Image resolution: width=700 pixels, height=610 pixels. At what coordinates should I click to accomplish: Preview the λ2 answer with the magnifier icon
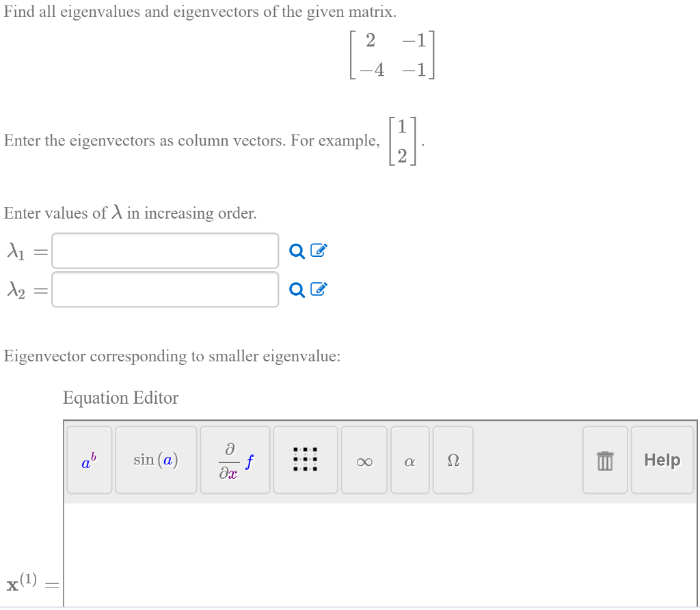(x=295, y=290)
